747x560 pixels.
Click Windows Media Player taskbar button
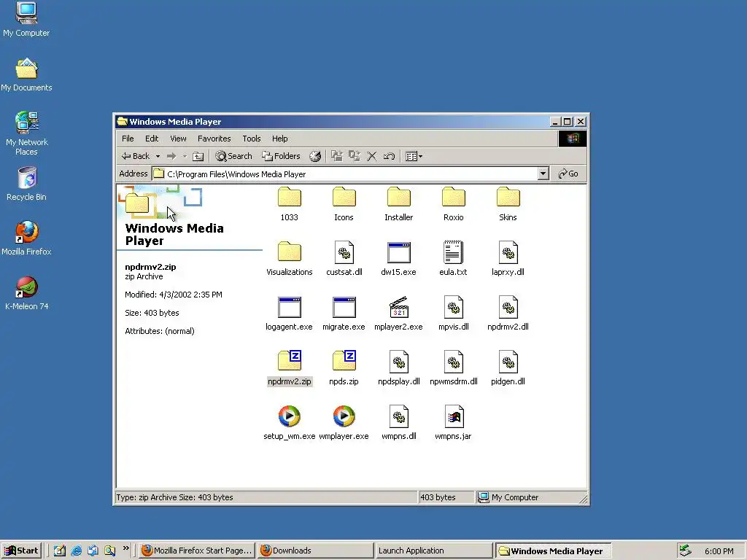click(553, 551)
